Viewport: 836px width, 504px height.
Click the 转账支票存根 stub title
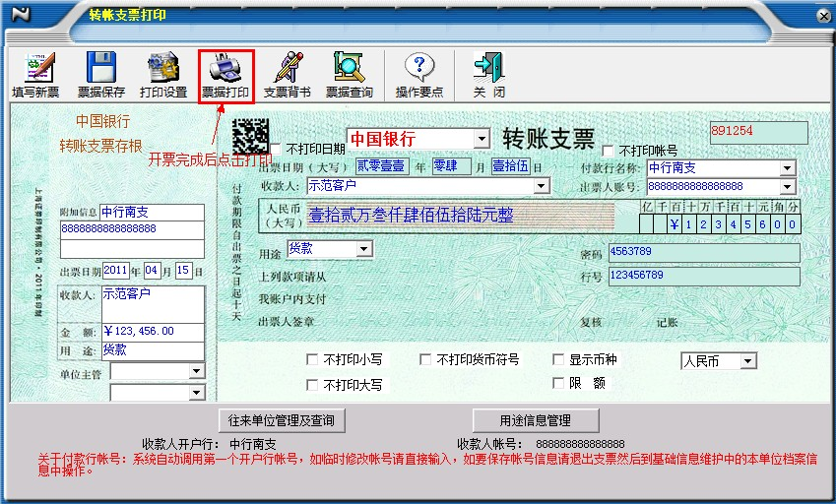tap(101, 146)
